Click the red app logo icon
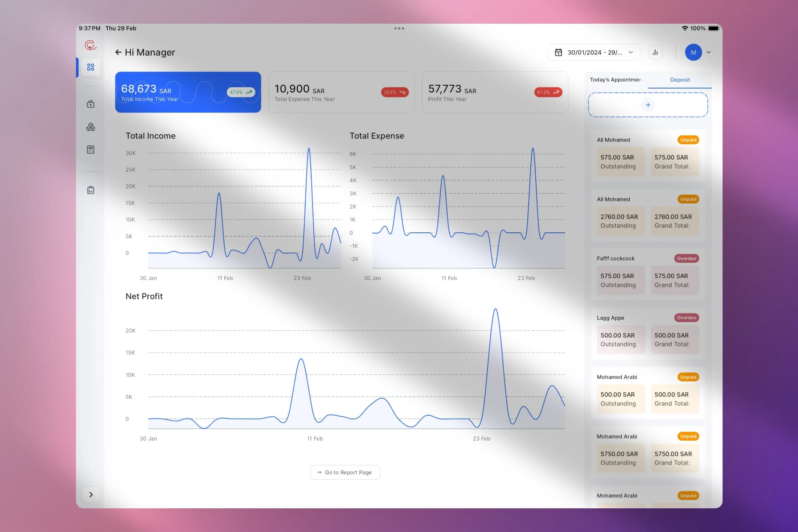This screenshot has width=798, height=532. [x=90, y=45]
